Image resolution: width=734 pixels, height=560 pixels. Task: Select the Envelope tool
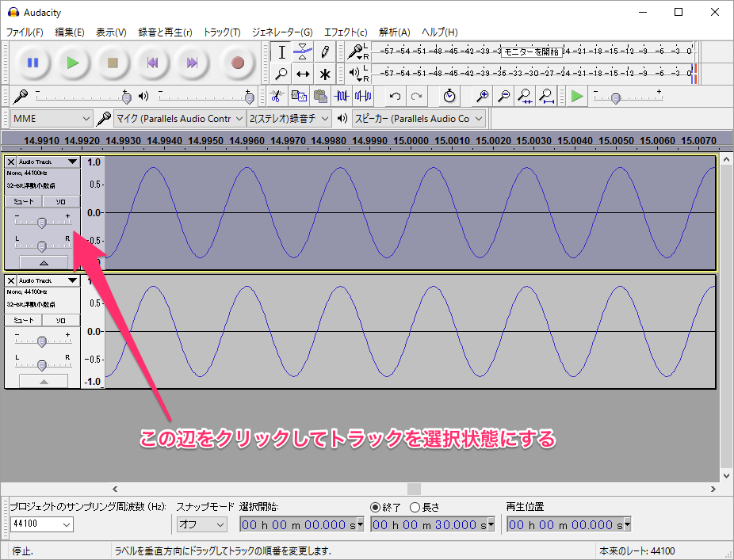click(303, 52)
